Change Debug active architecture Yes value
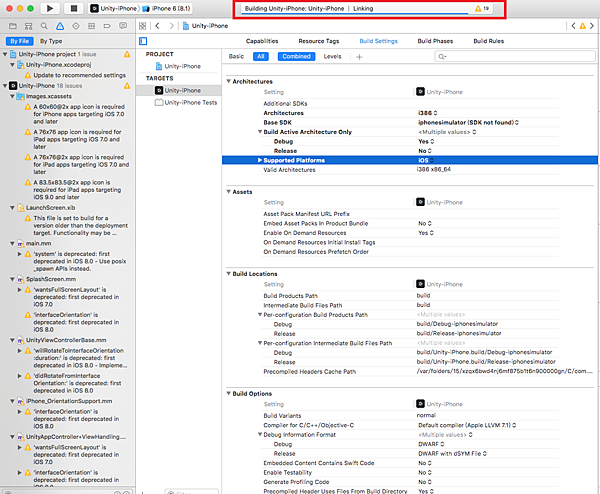Screen dimensions: 600x494 pyautogui.click(x=426, y=141)
